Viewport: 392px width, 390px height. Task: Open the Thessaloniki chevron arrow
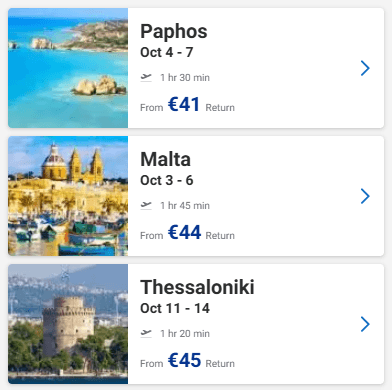pyautogui.click(x=365, y=324)
